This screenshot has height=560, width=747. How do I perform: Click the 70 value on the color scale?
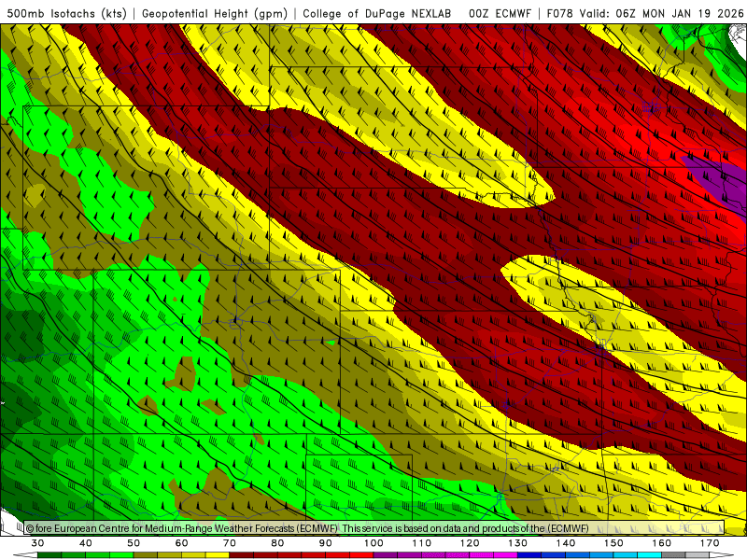[x=230, y=543]
